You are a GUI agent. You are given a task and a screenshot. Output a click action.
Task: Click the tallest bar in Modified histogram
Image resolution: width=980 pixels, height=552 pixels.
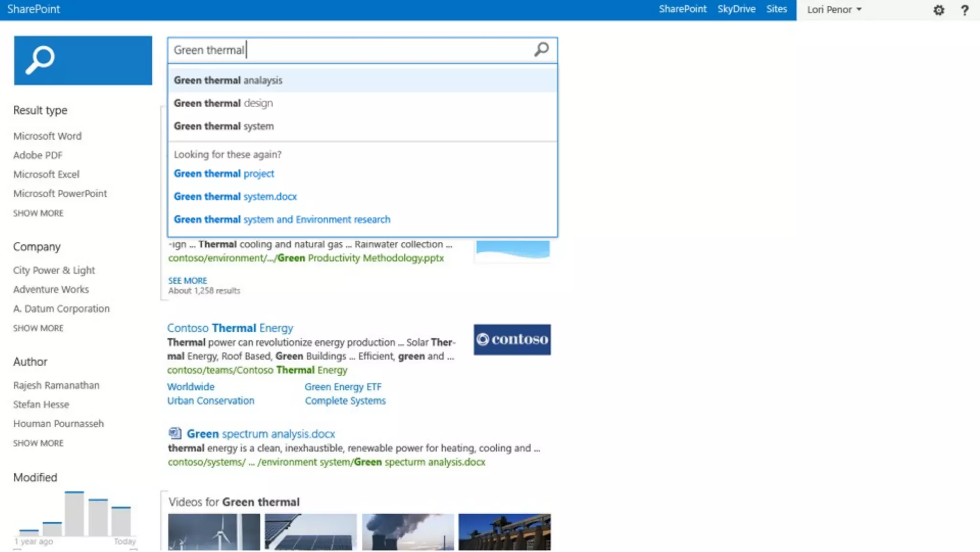[x=74, y=513]
